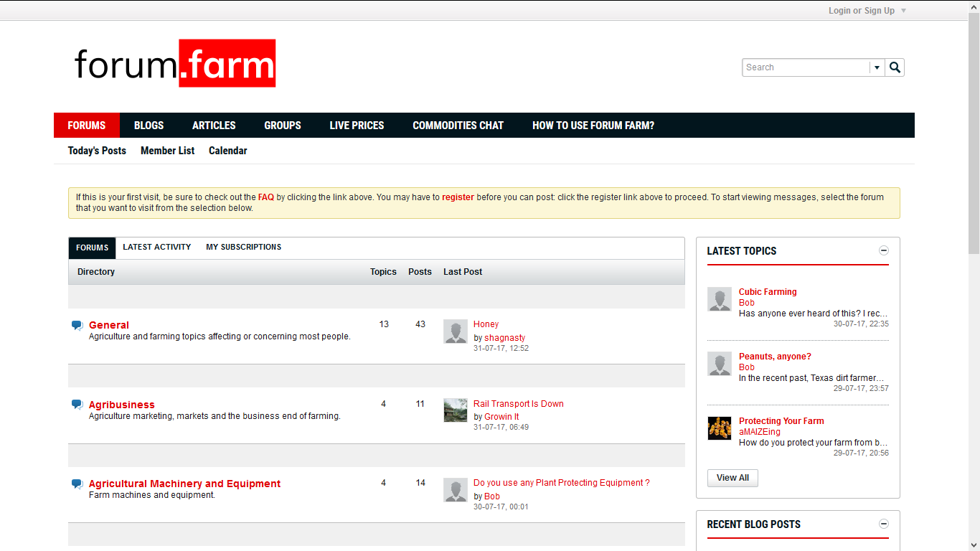Open the GROUPS navigation item

[x=283, y=126]
